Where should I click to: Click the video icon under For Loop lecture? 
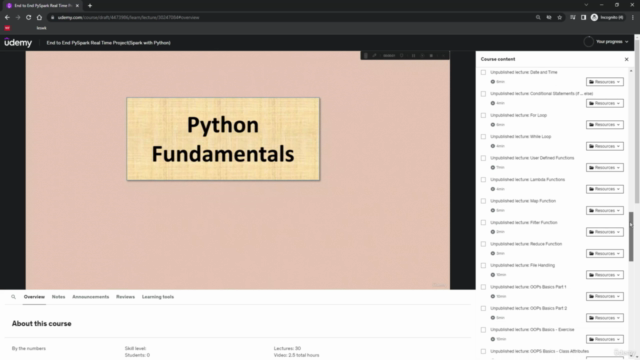[493, 125]
